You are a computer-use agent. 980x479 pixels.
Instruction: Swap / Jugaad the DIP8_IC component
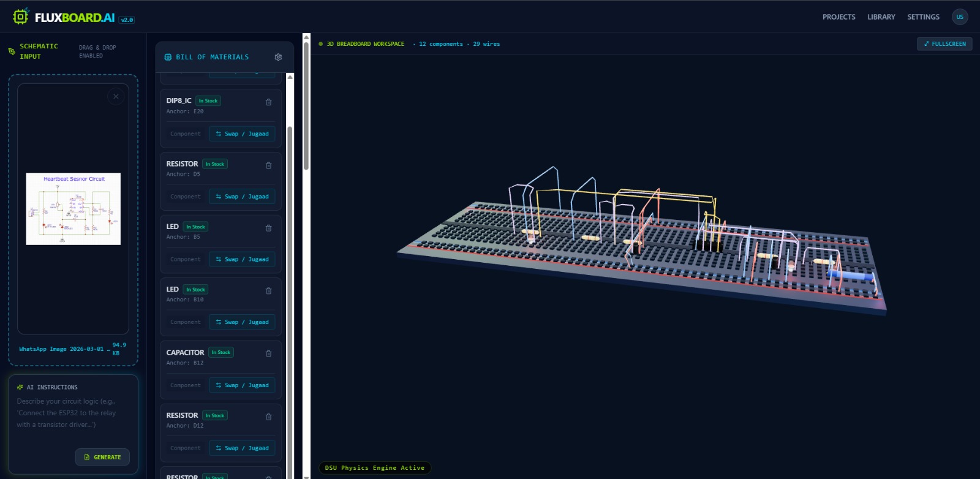pos(242,134)
